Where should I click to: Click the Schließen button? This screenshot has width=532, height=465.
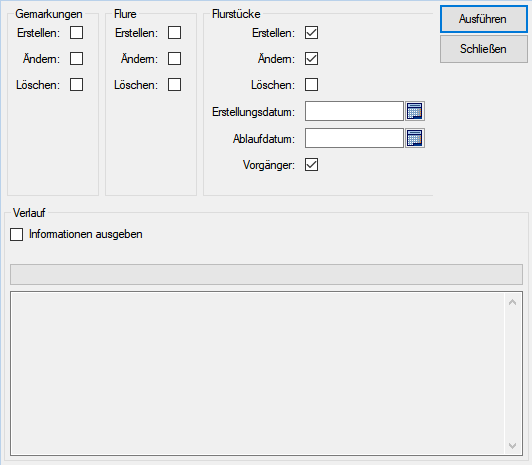coord(484,49)
